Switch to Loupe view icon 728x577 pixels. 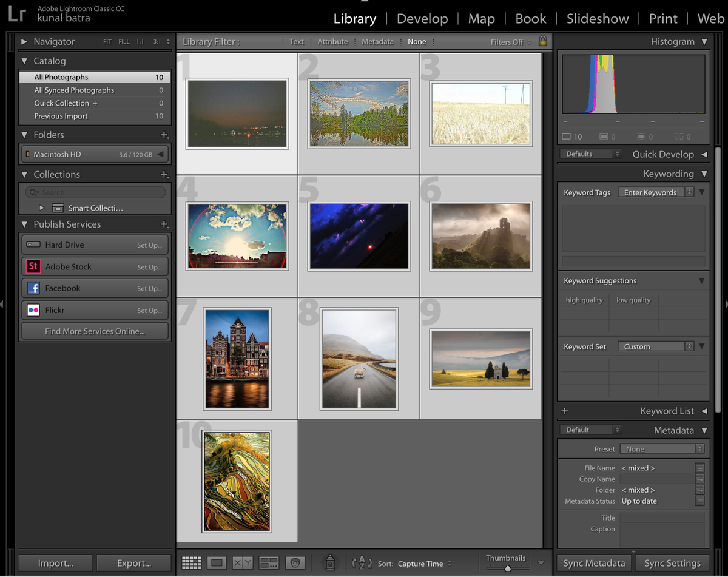(x=217, y=563)
